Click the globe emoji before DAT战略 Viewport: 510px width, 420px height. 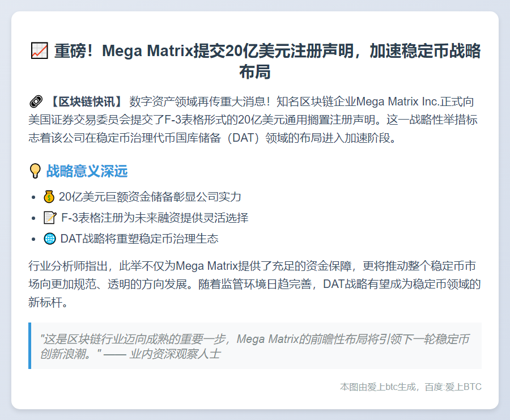click(50, 239)
